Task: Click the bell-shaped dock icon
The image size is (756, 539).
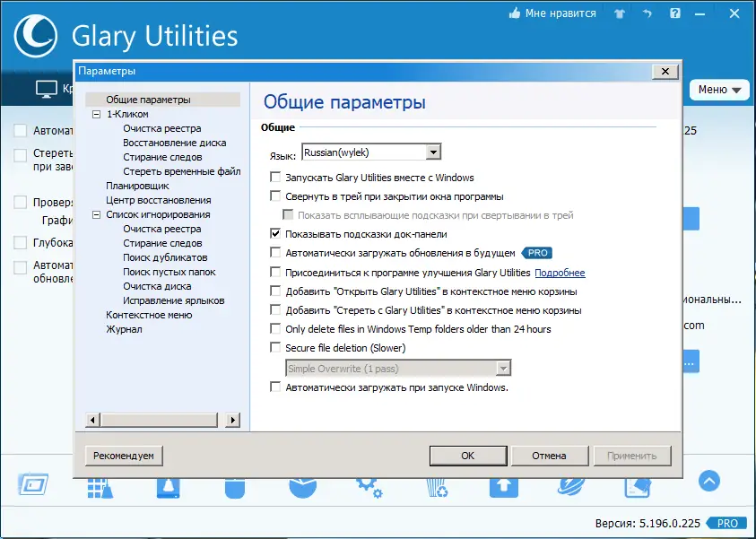Action: [169, 488]
